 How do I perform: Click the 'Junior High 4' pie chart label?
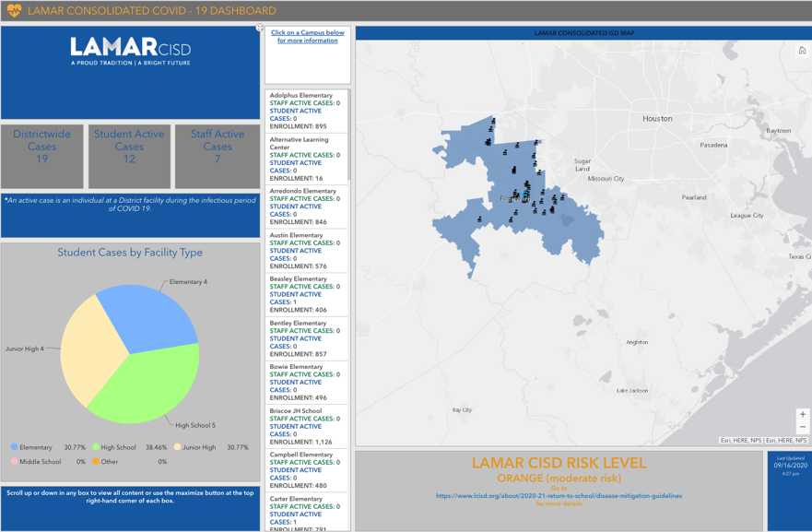coord(25,349)
